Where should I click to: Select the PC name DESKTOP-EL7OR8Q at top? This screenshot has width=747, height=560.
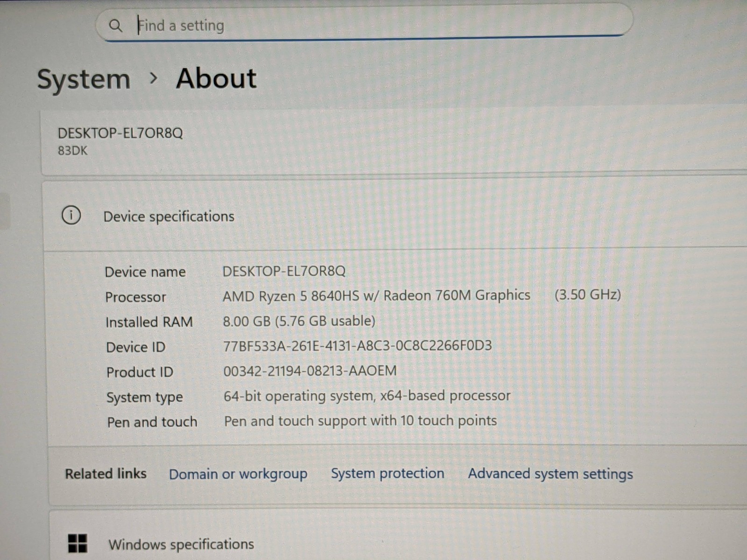pos(120,133)
